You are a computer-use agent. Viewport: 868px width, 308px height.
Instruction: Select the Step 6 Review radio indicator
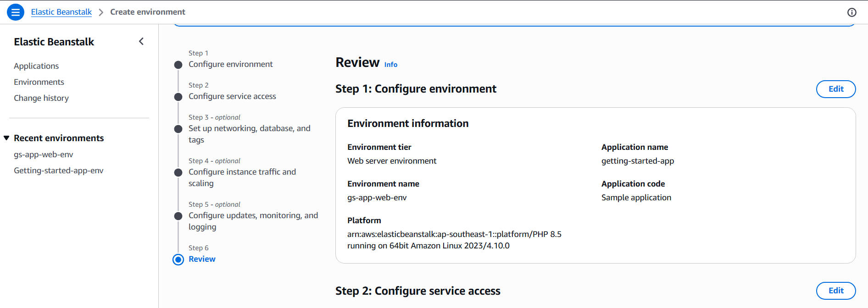[x=178, y=259]
